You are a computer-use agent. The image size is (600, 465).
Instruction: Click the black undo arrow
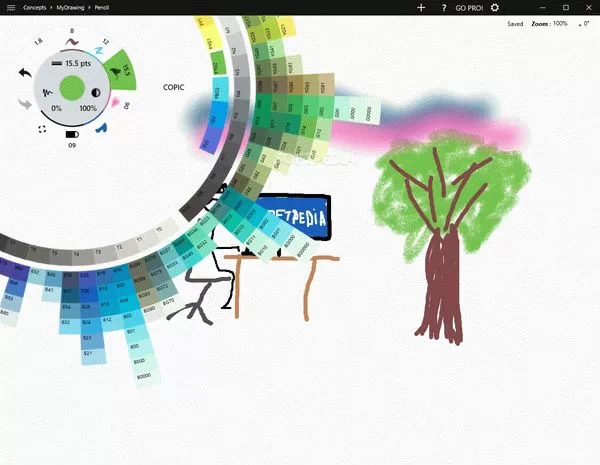25,72
